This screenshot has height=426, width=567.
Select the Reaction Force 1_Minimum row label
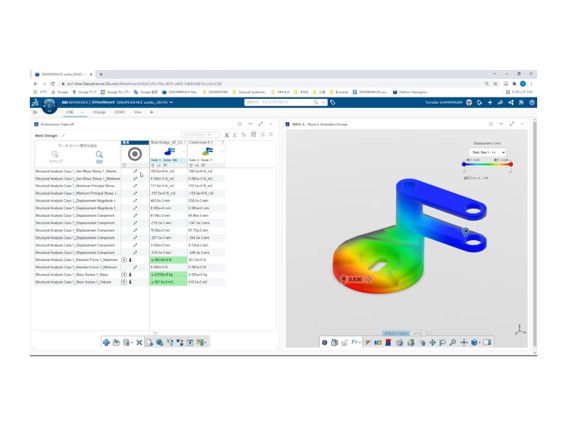click(76, 267)
